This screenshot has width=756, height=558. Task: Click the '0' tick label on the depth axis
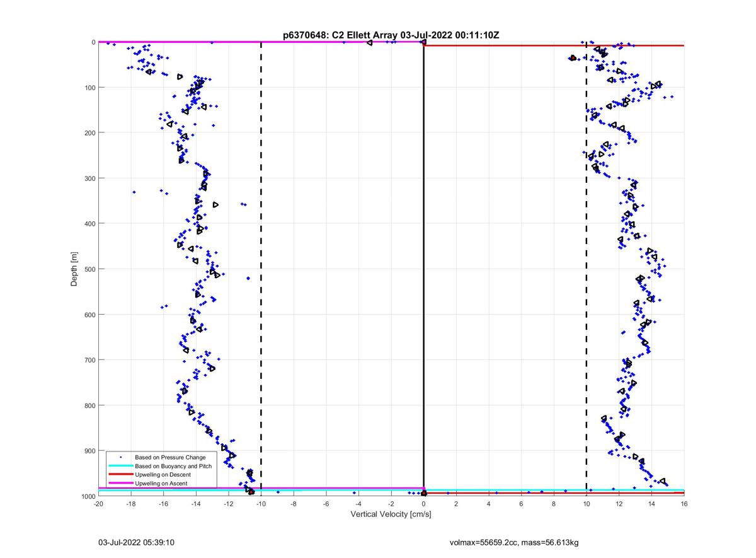point(93,42)
